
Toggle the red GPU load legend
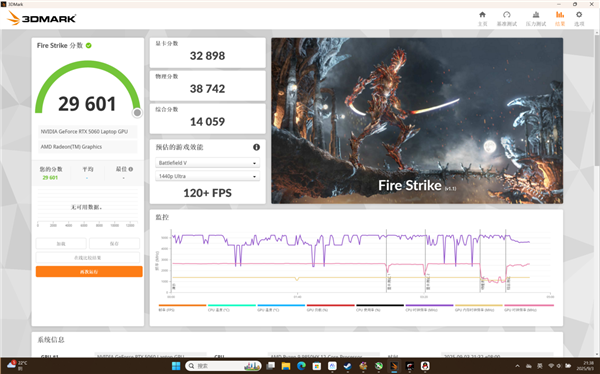[x=330, y=307]
